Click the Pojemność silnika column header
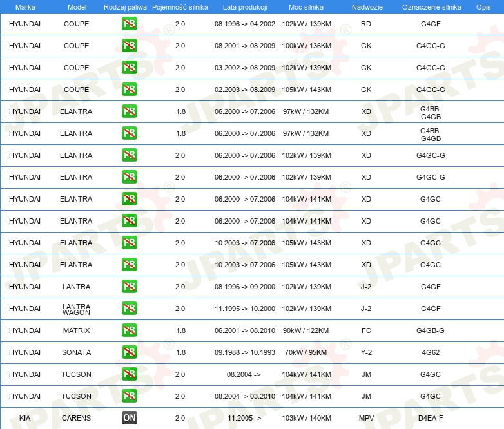This screenshot has width=504, height=429. pos(180,6)
